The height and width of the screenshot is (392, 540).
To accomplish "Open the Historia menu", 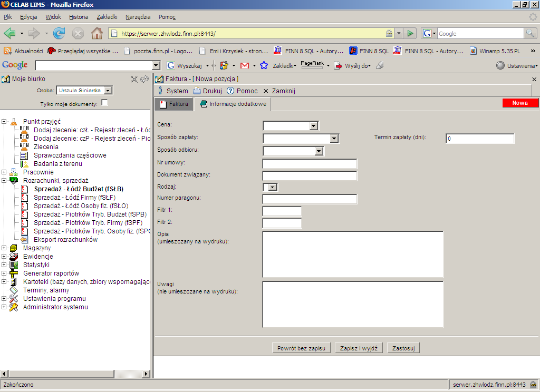I will pos(79,17).
